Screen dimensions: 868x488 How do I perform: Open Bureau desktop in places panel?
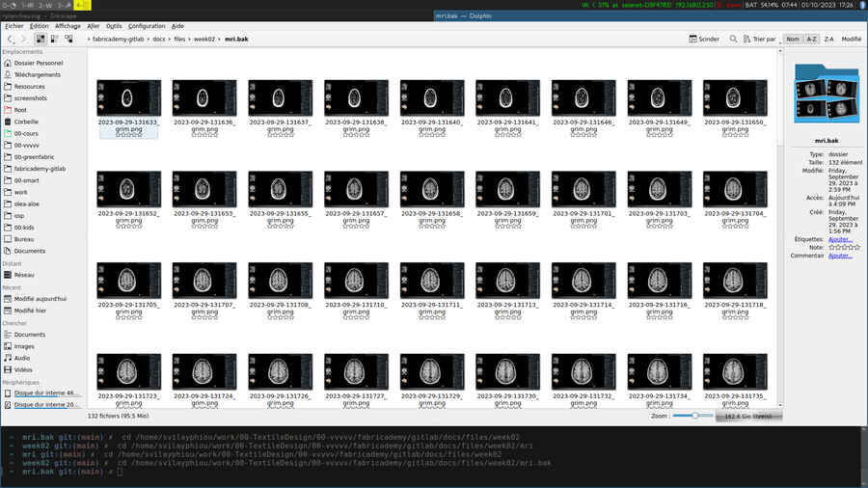point(24,239)
